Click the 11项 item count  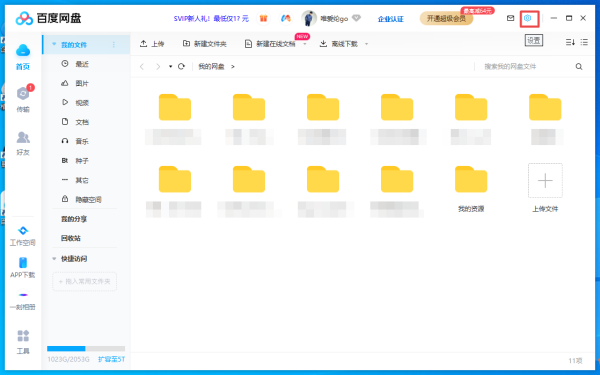[x=575, y=360]
